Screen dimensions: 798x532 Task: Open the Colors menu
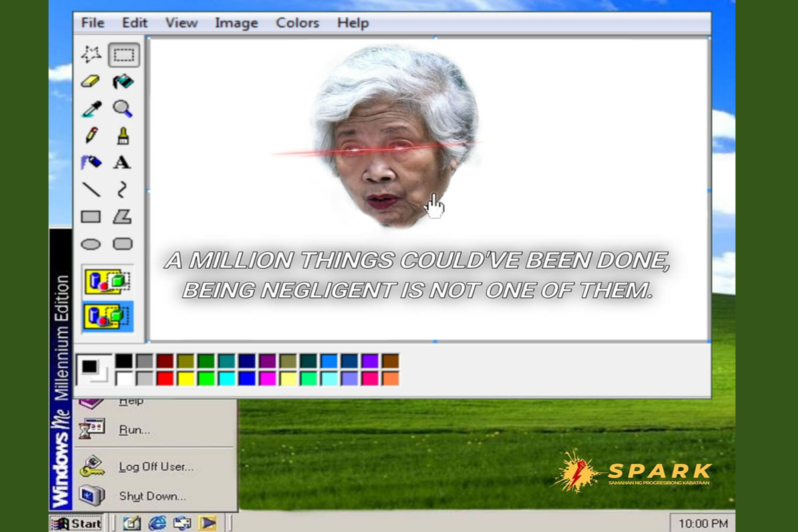297,23
